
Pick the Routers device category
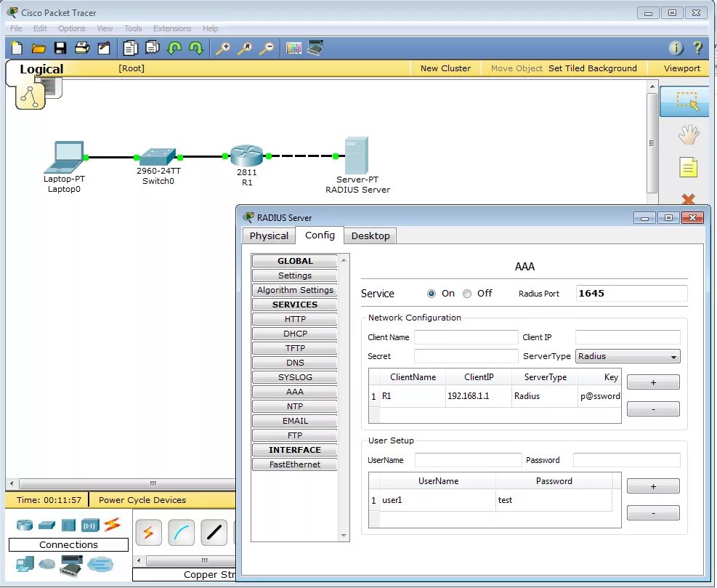point(25,525)
